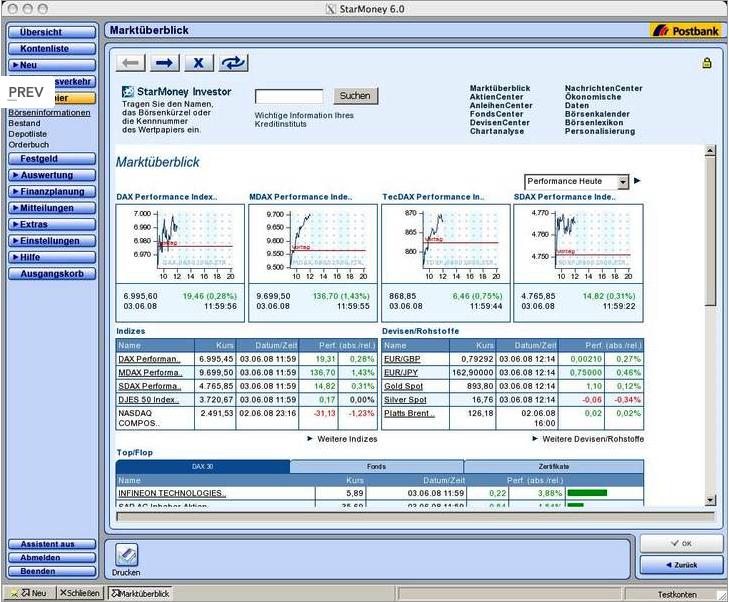Click arrow next to Performance Heute dropdown
This screenshot has width=729, height=602.
point(637,181)
